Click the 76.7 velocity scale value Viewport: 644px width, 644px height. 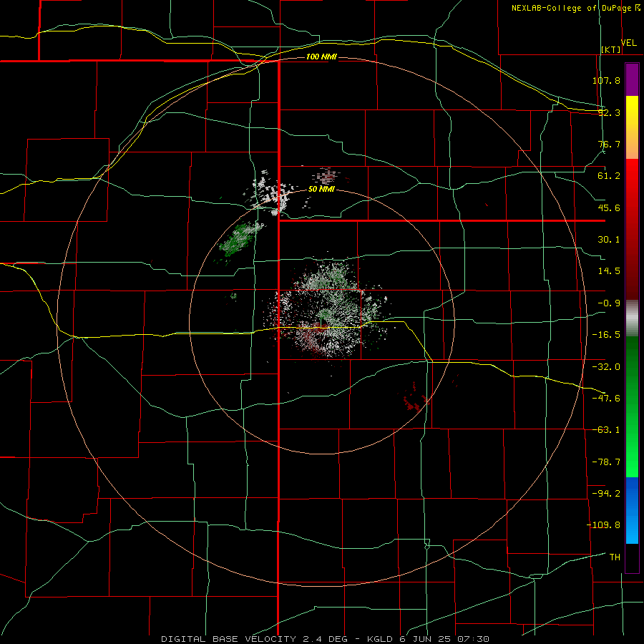coord(609,144)
